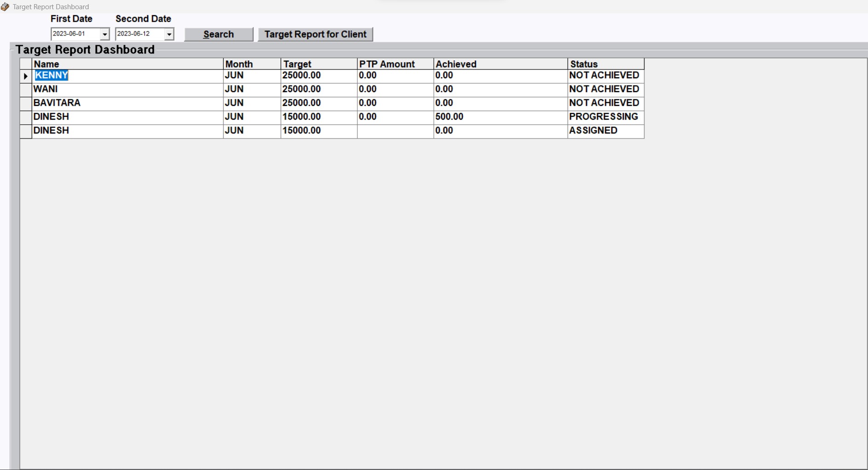The width and height of the screenshot is (868, 470).
Task: Select the row header of the WANI row
Action: (26, 90)
